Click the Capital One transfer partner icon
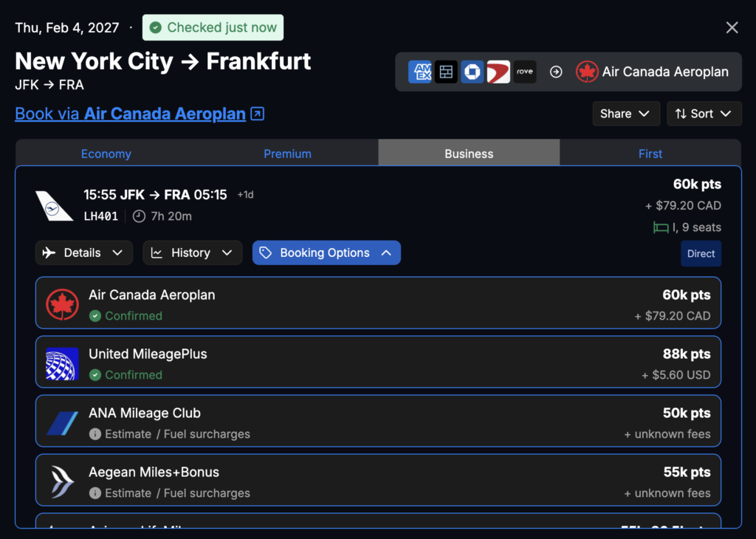This screenshot has height=539, width=756. (x=498, y=72)
